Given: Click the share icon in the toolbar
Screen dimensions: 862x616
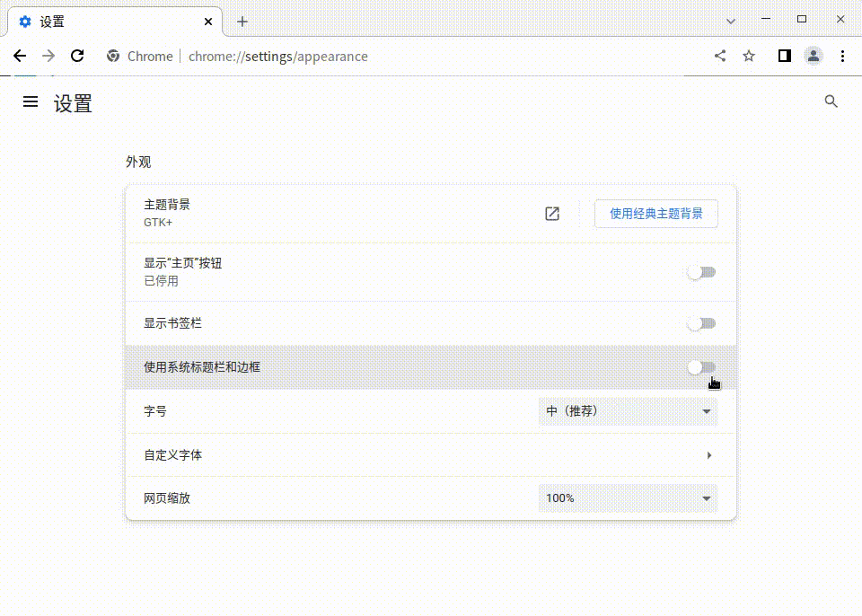Looking at the screenshot, I should click(719, 56).
